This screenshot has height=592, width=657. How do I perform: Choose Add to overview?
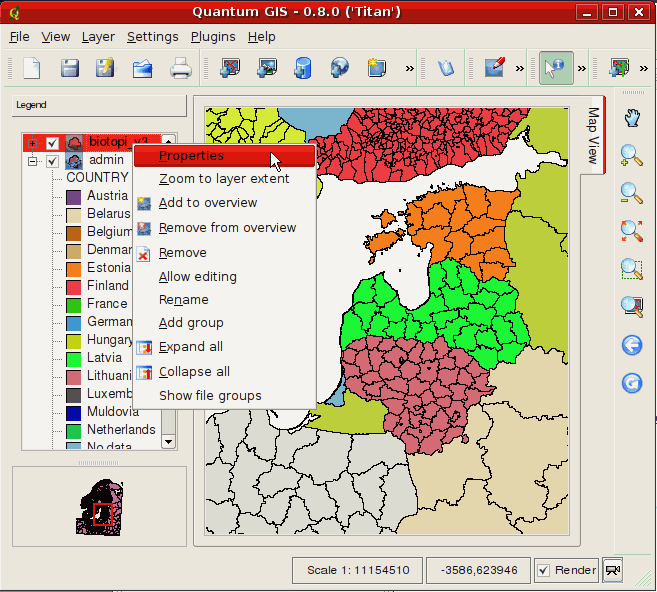pos(224,203)
